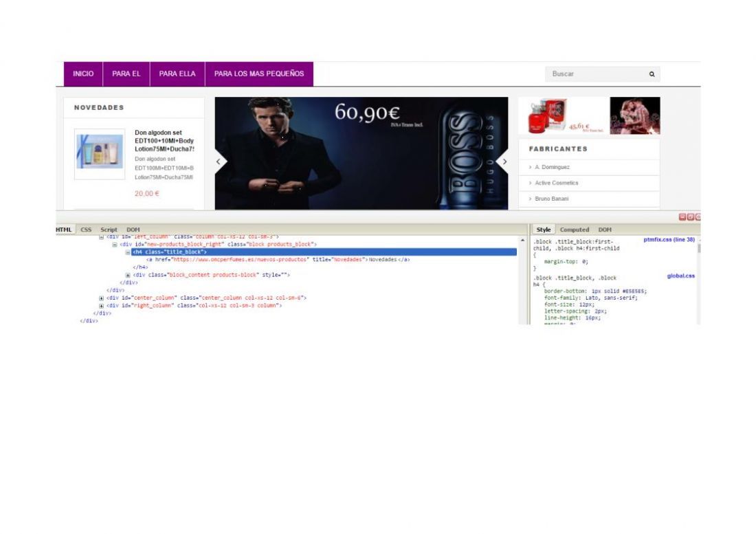Select the Computed side panel tab

575,230
